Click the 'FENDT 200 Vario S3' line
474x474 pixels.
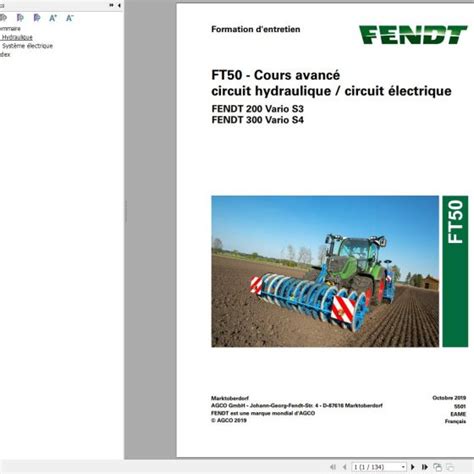point(258,109)
